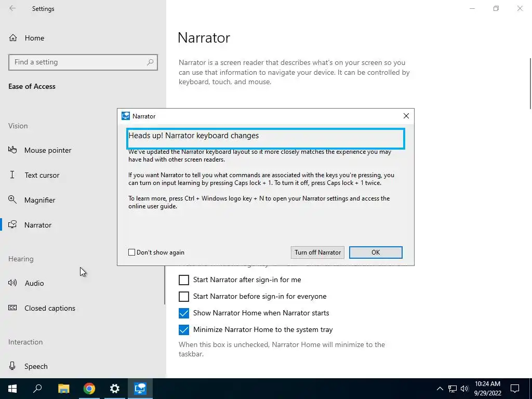The height and width of the screenshot is (399, 532).
Task: Launch Google Chrome from the taskbar
Action: (x=89, y=389)
